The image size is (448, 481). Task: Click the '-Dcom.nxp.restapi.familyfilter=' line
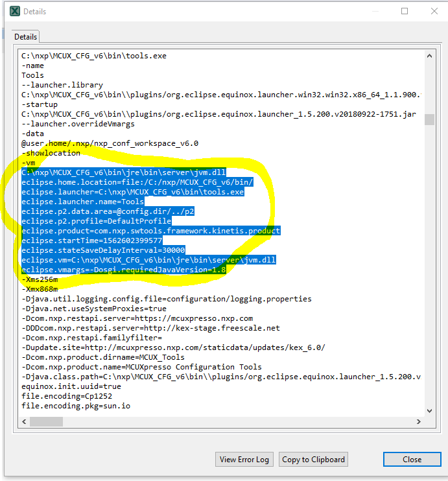point(92,338)
